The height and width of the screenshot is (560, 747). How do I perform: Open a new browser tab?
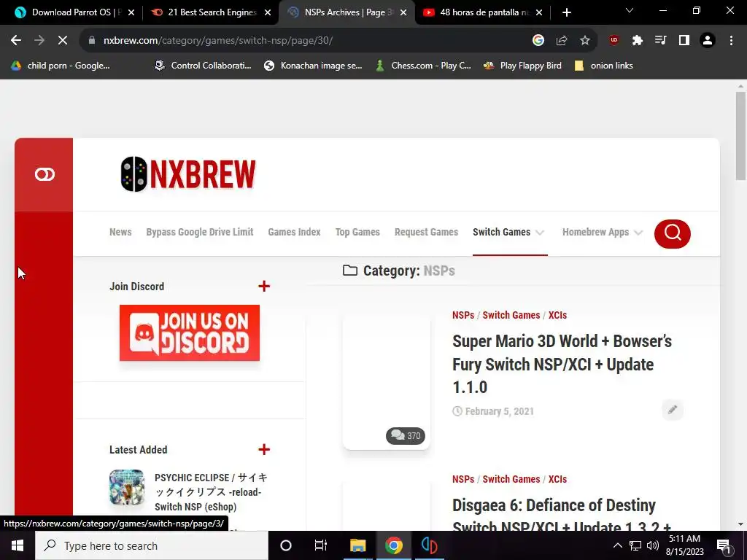566,12
